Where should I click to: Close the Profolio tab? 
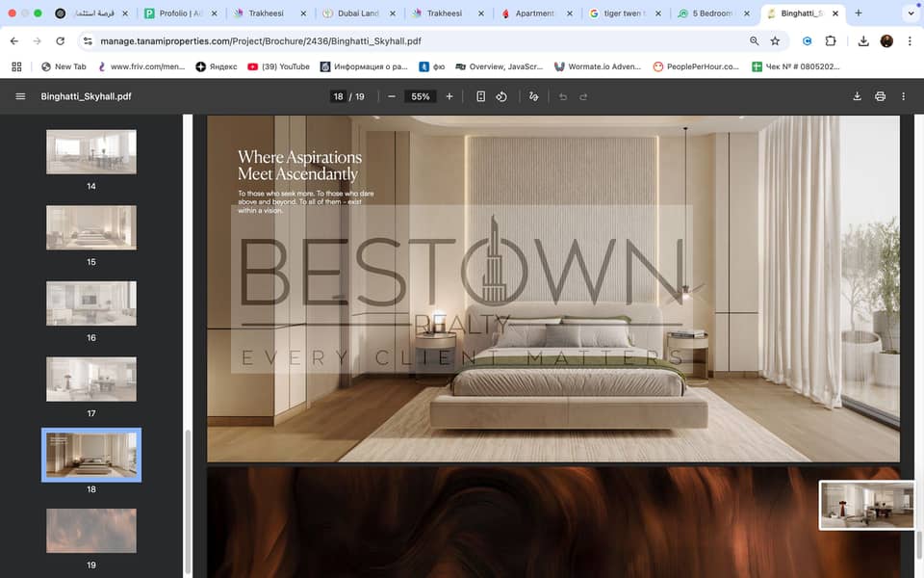[214, 13]
